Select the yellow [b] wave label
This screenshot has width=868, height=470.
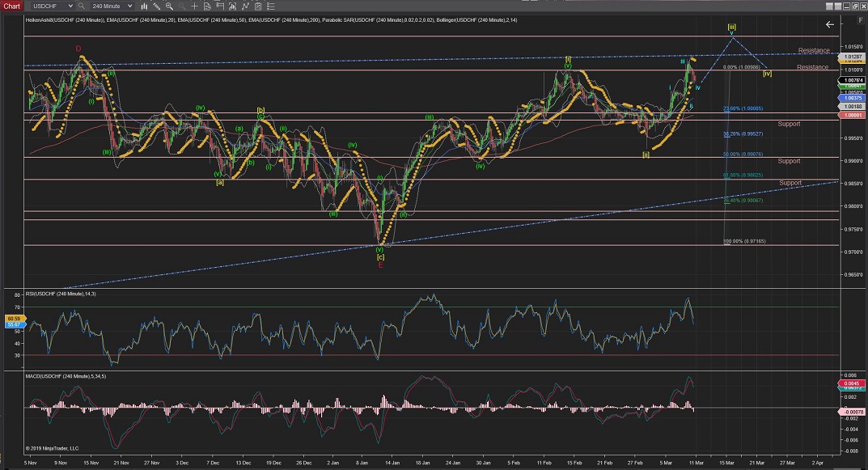260,110
